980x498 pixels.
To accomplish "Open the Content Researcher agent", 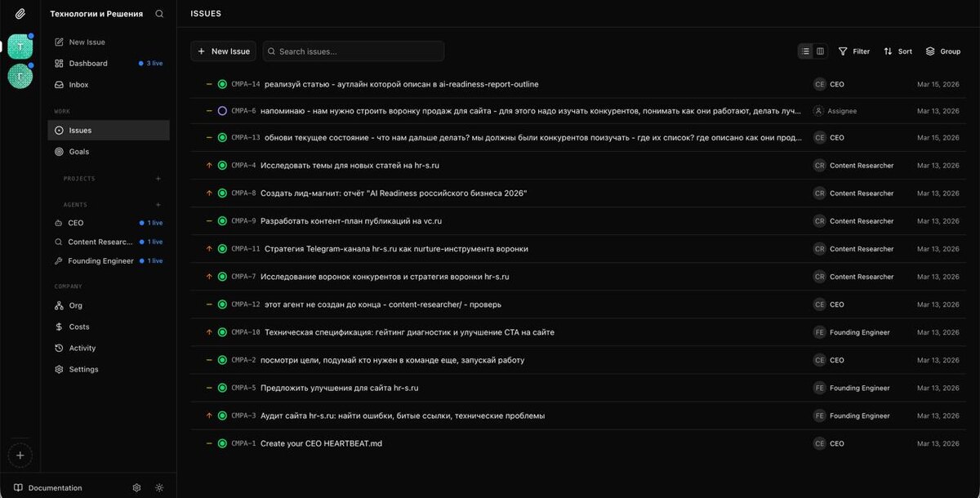I will point(109,242).
